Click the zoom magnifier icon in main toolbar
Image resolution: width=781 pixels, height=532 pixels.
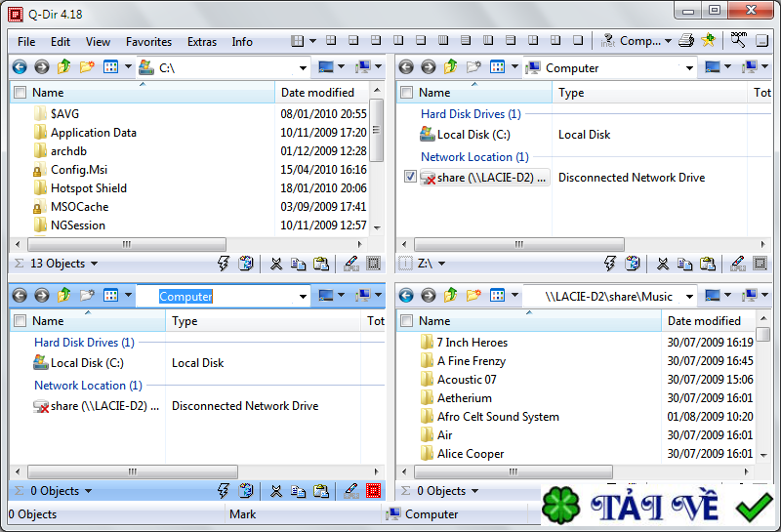[739, 40]
